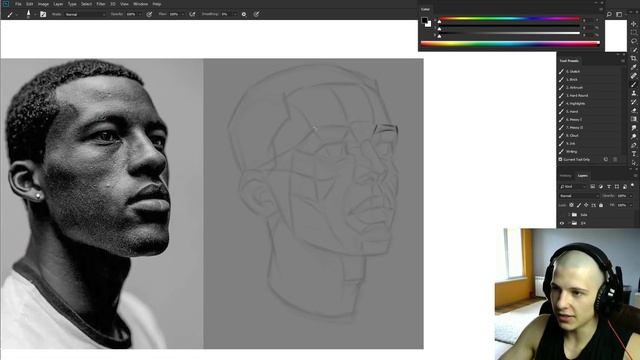Select the Rectangular Marquee tool

pos(633,33)
